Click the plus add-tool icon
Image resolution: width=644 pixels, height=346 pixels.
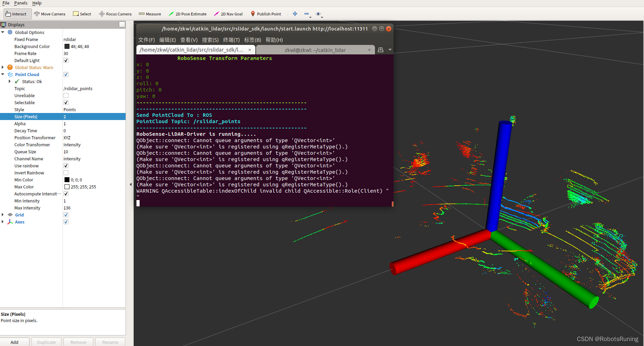coord(295,14)
